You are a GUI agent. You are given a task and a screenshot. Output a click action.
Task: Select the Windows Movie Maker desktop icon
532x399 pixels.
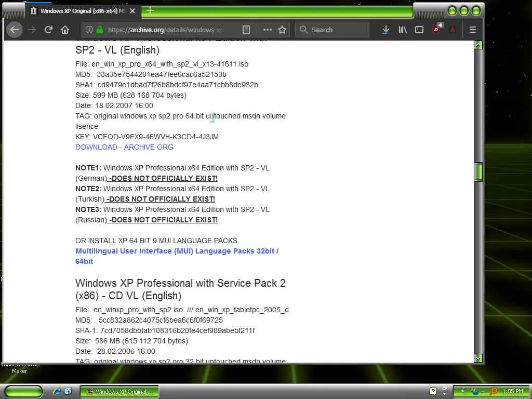click(20, 368)
